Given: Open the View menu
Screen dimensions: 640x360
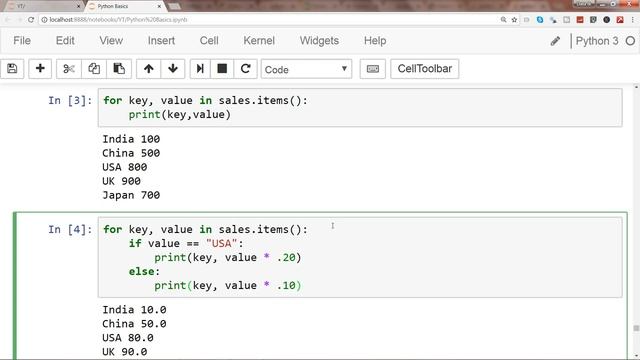Looking at the screenshot, I should (x=111, y=41).
